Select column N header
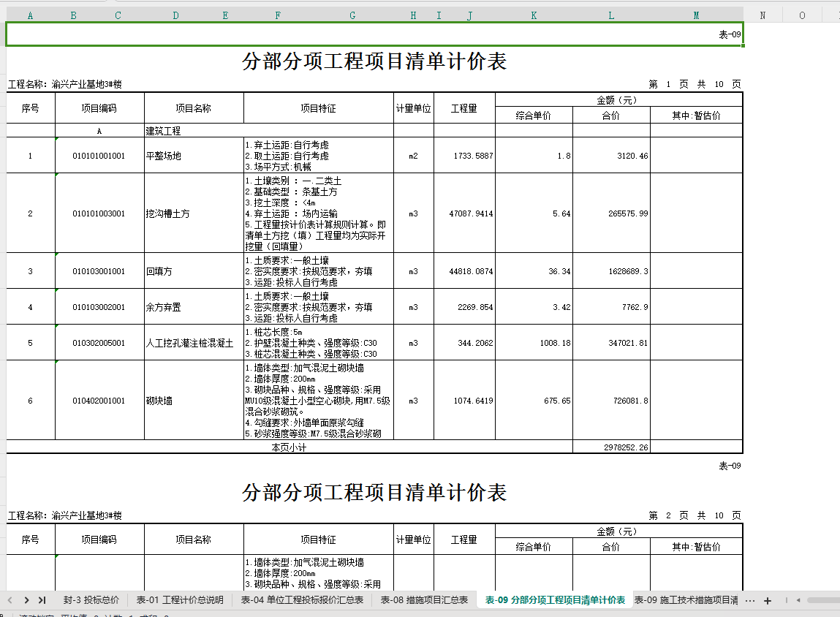Screen dimensions: 840x617 (763, 15)
